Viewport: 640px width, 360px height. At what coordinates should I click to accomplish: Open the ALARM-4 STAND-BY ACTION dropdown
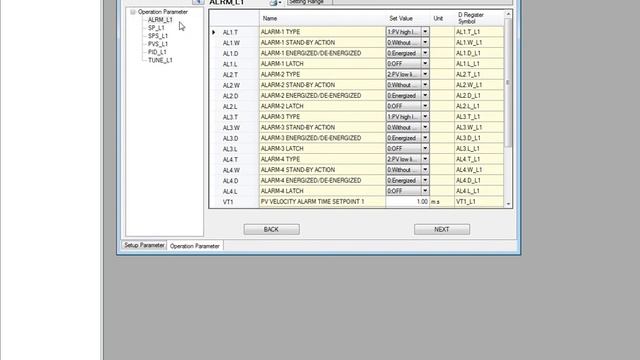(x=425, y=170)
